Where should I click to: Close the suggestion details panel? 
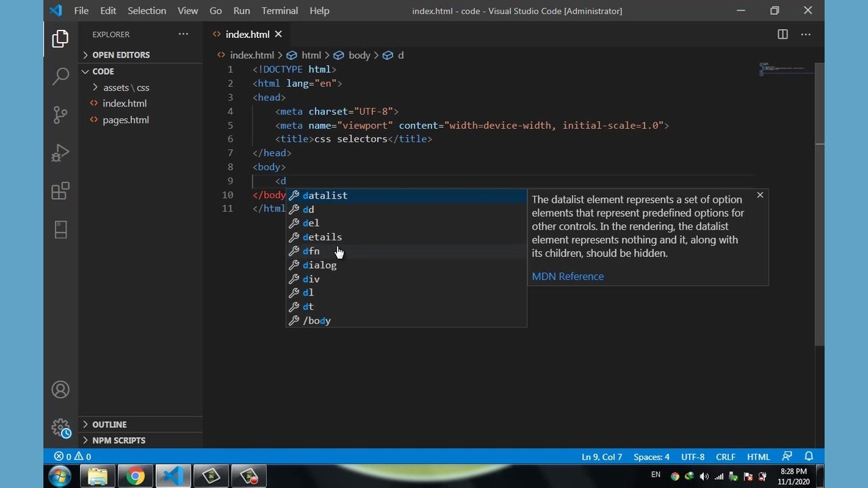click(x=759, y=195)
